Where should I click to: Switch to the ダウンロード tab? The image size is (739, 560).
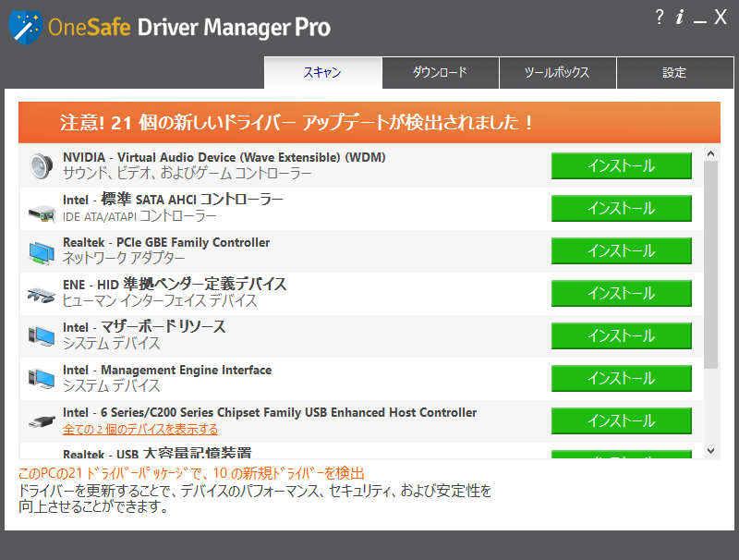(x=441, y=73)
